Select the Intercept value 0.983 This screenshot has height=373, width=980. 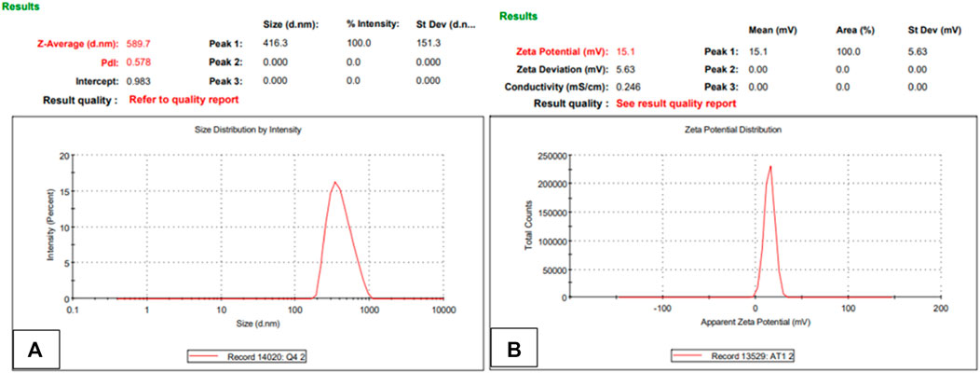(x=140, y=81)
